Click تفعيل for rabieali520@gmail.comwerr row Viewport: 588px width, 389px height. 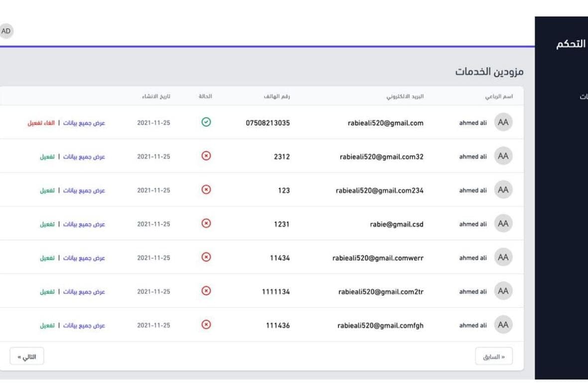(47, 258)
